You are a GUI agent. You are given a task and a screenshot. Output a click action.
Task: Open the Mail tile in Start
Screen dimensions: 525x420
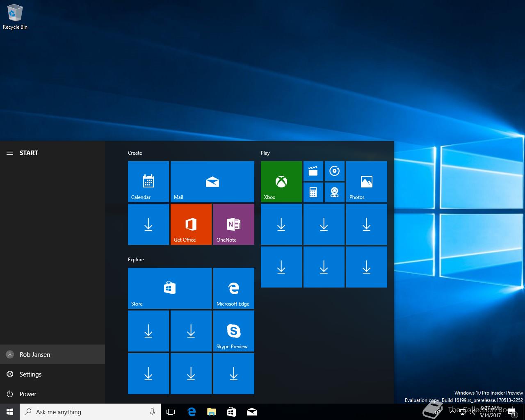212,181
